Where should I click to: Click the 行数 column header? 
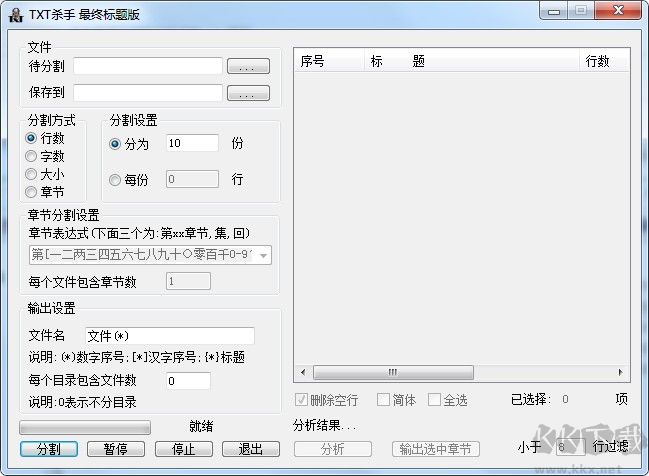(x=603, y=61)
